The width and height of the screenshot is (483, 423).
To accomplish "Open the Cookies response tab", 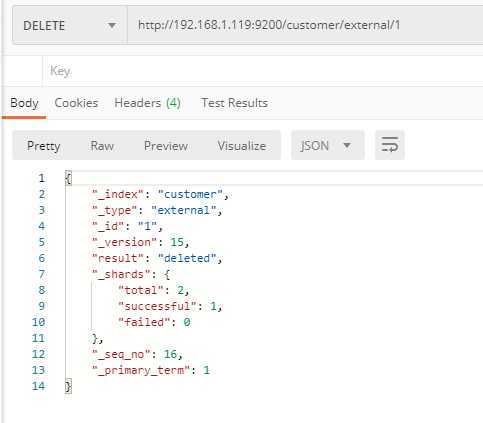I will point(76,103).
